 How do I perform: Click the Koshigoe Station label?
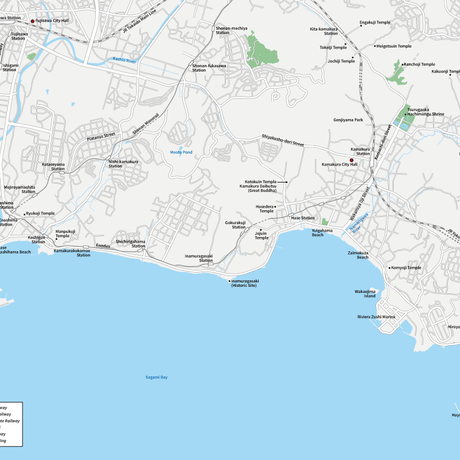coord(36,240)
